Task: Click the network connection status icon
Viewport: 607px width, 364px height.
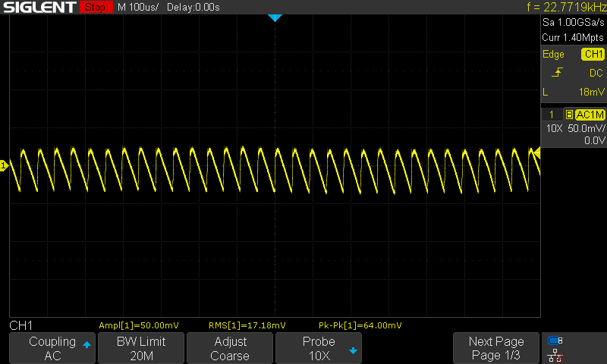Action: 555,355
